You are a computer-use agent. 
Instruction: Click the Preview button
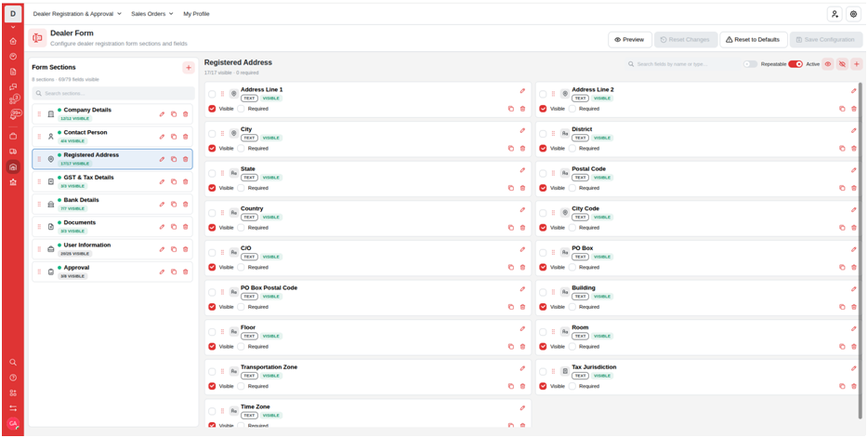pos(630,40)
